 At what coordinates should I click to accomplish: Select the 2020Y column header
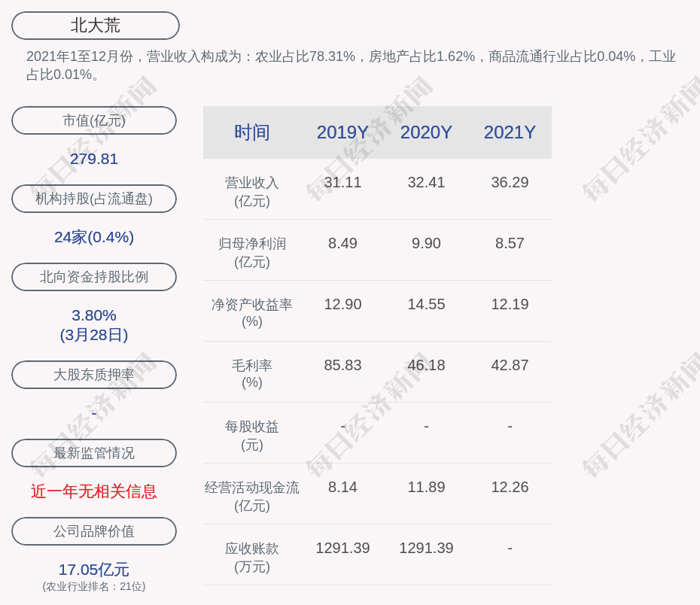click(x=426, y=132)
